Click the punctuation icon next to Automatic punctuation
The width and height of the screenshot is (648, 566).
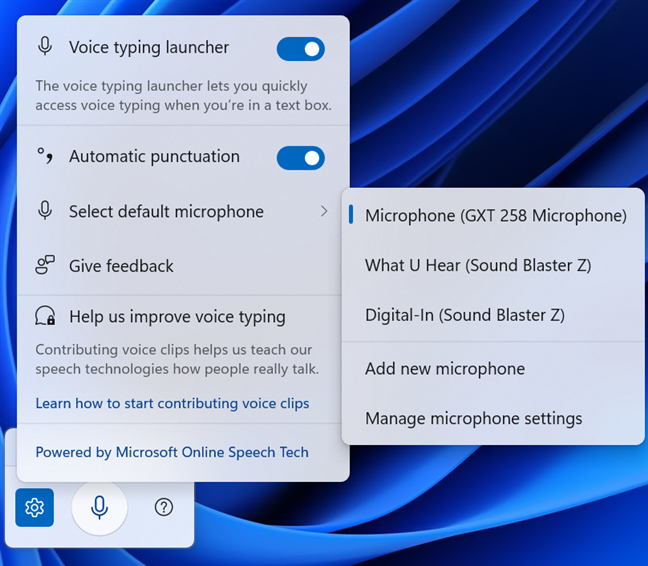tap(45, 156)
